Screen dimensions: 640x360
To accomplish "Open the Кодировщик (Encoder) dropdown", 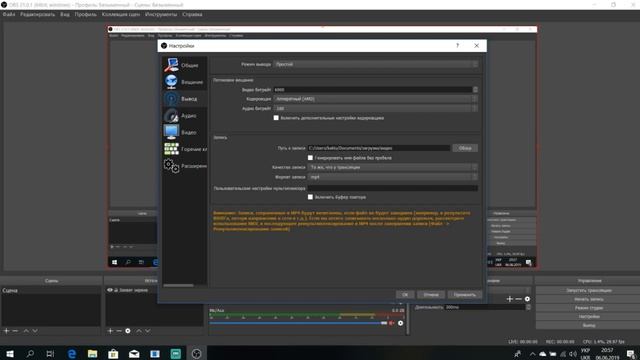I will pyautogui.click(x=376, y=99).
